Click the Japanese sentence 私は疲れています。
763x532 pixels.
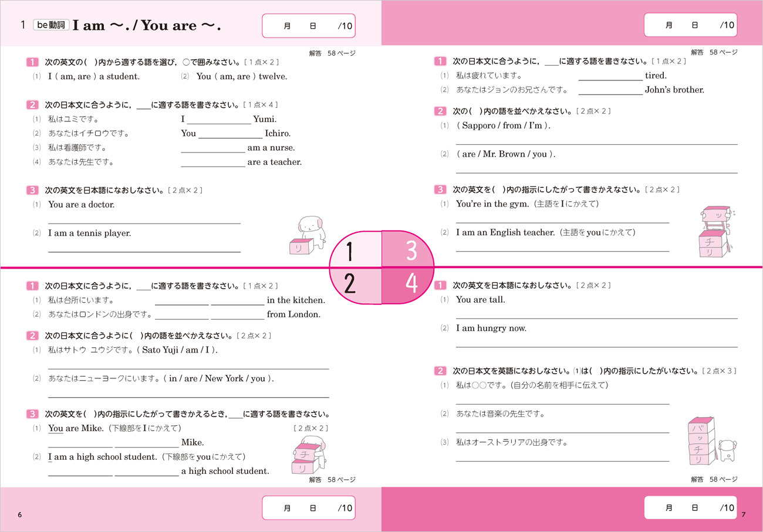tap(489, 76)
